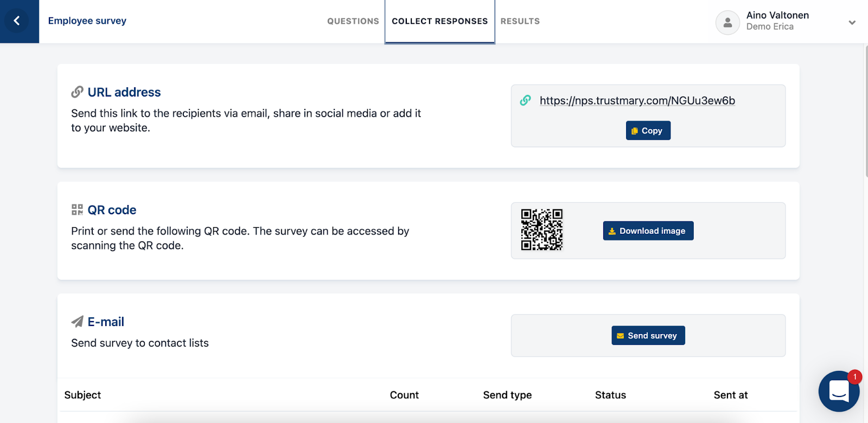This screenshot has height=423, width=868.
Task: Go back using the left arrow icon
Action: pos(17,21)
